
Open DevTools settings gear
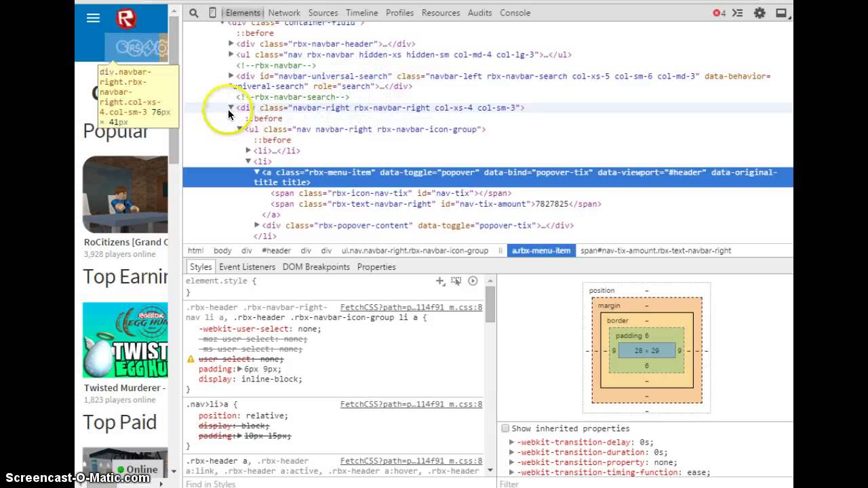759,13
